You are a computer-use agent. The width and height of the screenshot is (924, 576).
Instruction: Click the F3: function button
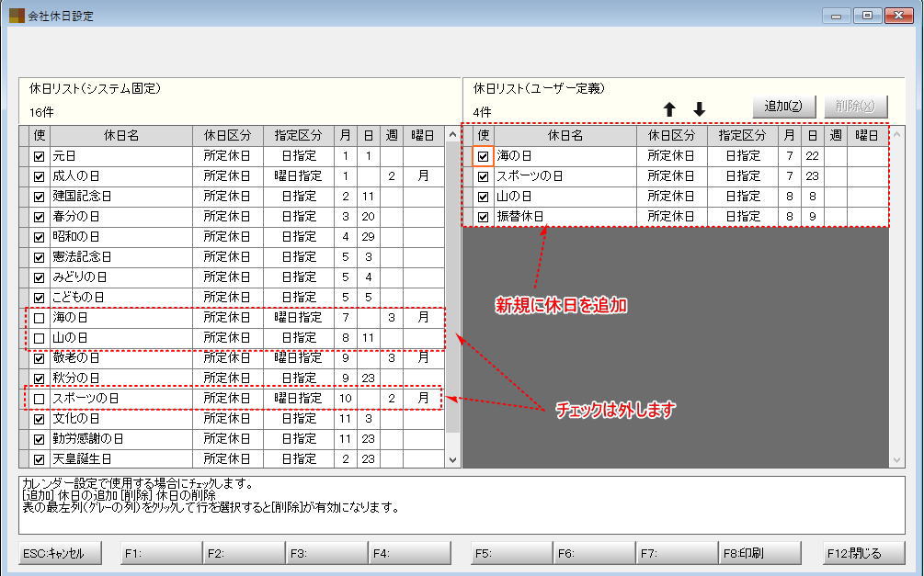(x=327, y=553)
